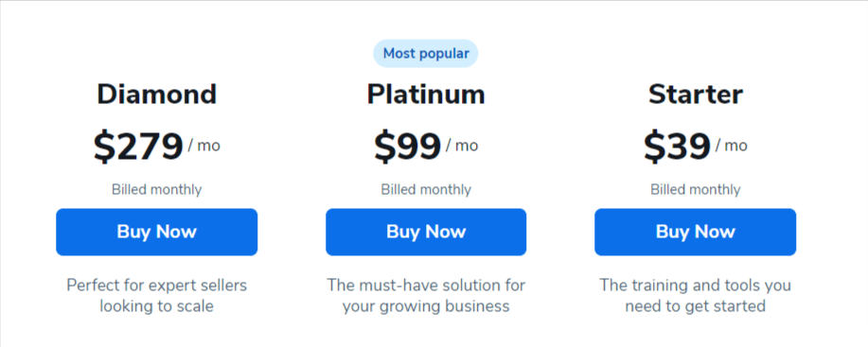Screen dimensions: 868x347
Task: Click the training and tools description
Action: tap(696, 296)
